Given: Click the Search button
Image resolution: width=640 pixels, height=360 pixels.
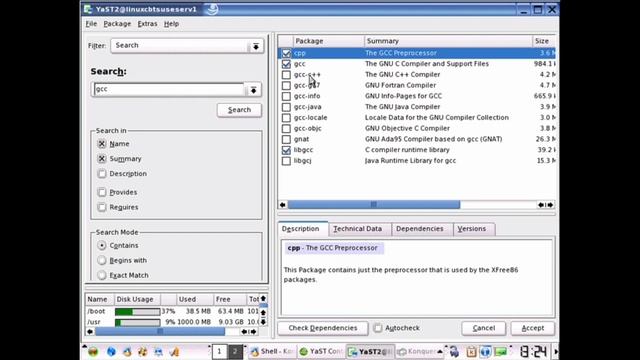Looking at the screenshot, I should click(x=239, y=110).
